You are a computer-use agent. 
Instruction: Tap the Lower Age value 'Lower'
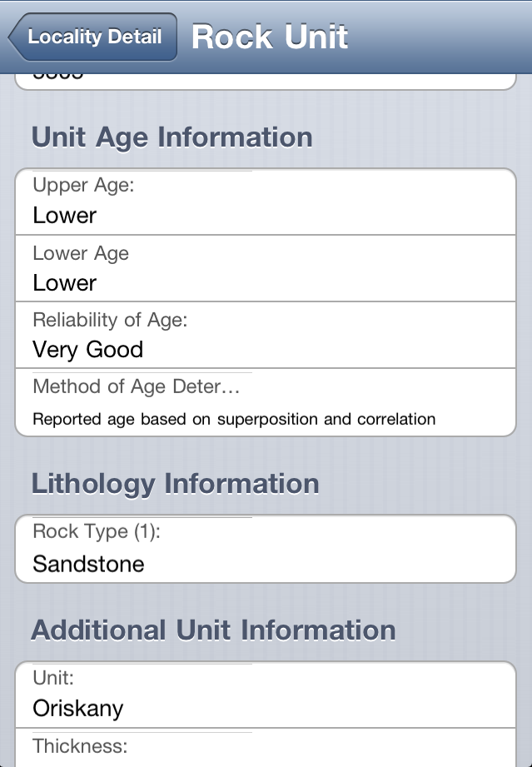point(65,283)
